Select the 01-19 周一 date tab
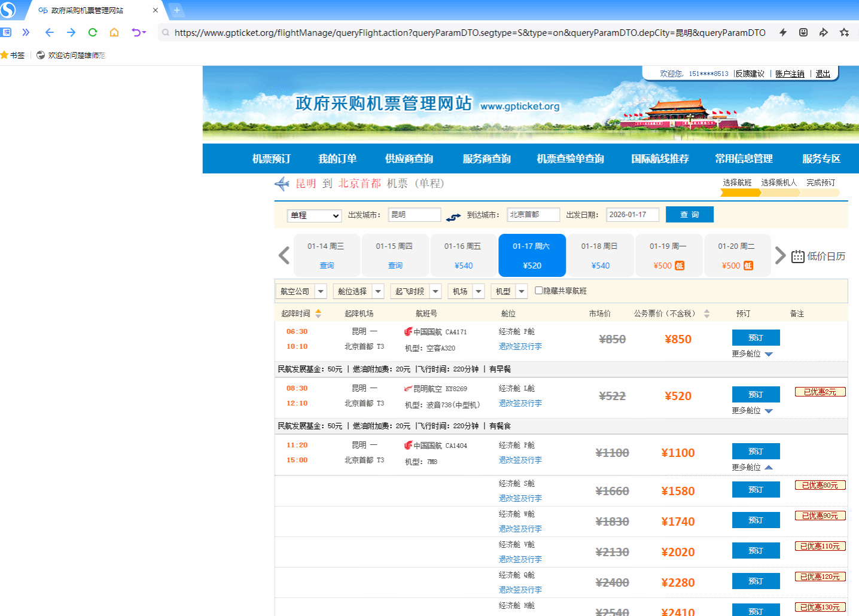This screenshot has height=616, width=859. click(x=669, y=255)
